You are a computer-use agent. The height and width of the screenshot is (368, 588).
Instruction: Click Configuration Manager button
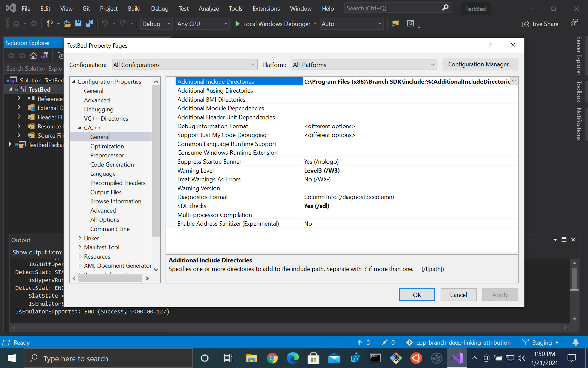(x=480, y=64)
